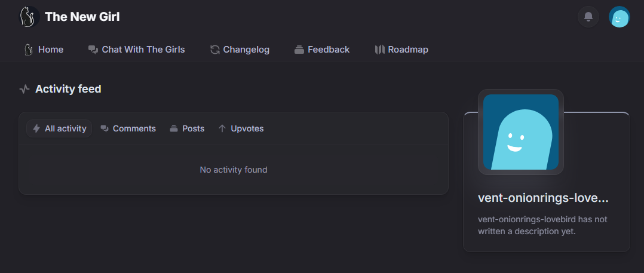Click the Home cat icon
The width and height of the screenshot is (644, 273).
(x=28, y=50)
